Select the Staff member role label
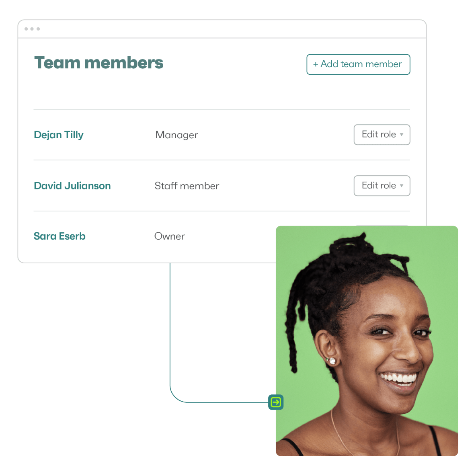The width and height of the screenshot is (476, 476). click(187, 185)
